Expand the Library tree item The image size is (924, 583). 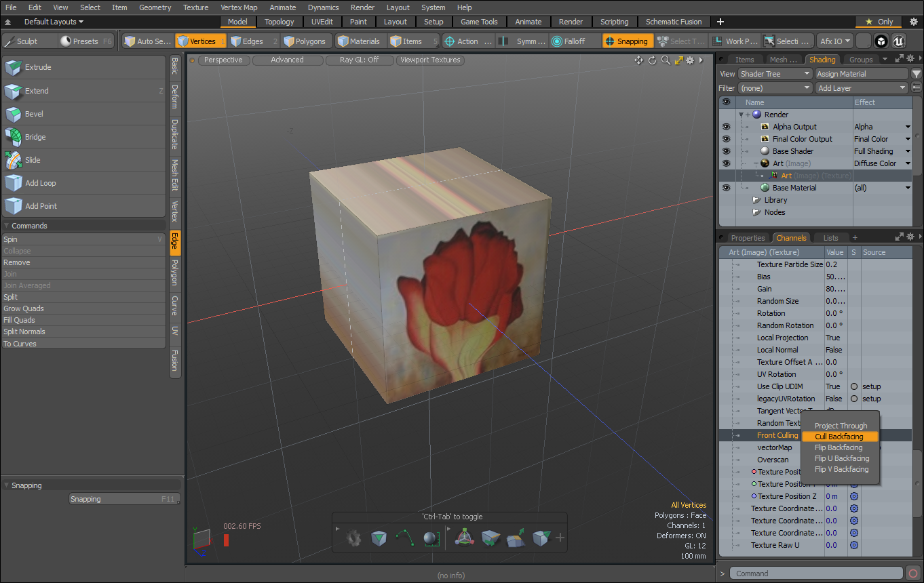point(756,201)
